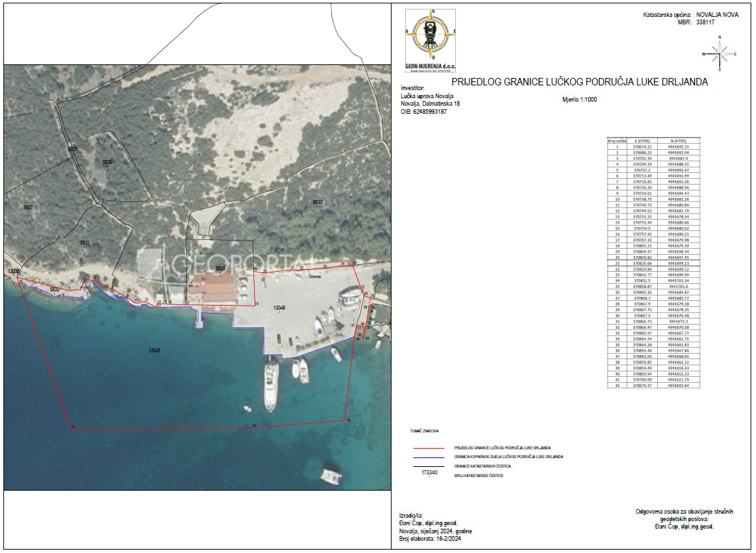Click the black cadastral boundary legend line
Viewport: 756px width, 553px height.
[429, 467]
